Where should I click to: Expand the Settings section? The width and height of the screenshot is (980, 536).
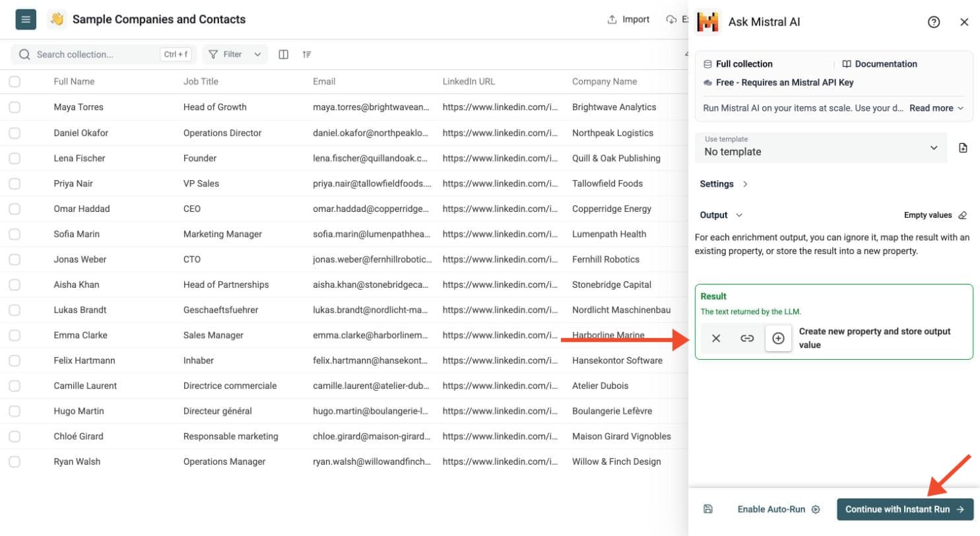coord(724,184)
